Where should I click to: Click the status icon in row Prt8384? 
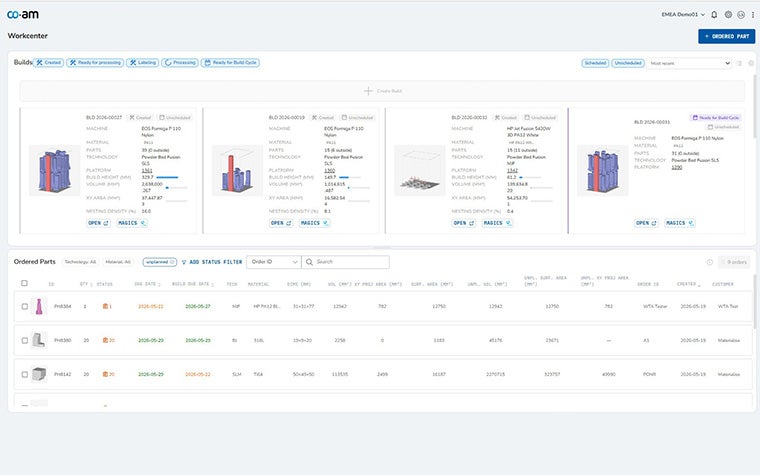(x=105, y=306)
